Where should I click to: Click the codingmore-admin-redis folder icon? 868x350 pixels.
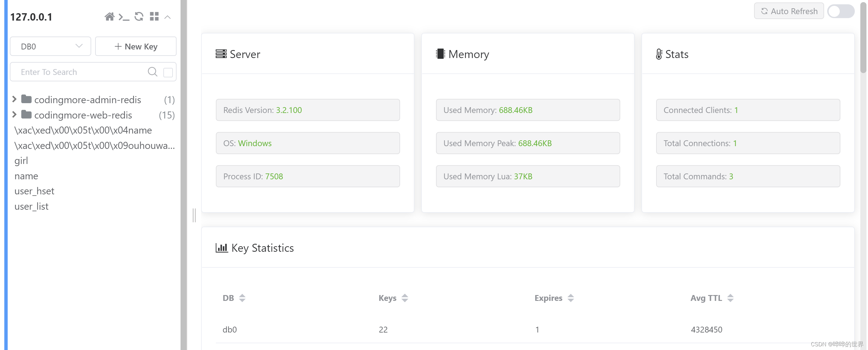point(26,99)
